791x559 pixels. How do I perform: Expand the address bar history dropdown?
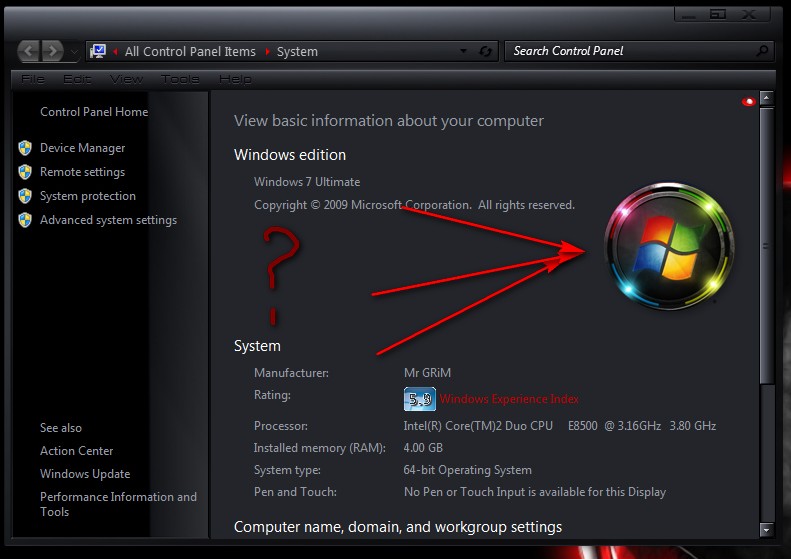[x=463, y=51]
